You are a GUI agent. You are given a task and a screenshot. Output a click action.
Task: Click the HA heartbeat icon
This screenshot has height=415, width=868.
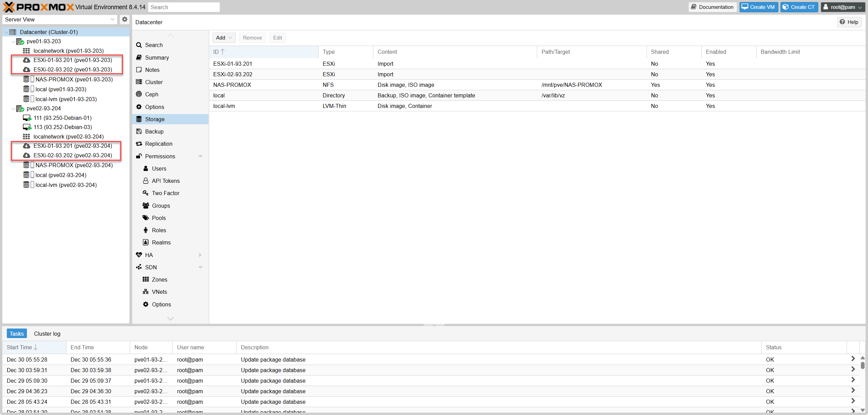click(x=139, y=255)
